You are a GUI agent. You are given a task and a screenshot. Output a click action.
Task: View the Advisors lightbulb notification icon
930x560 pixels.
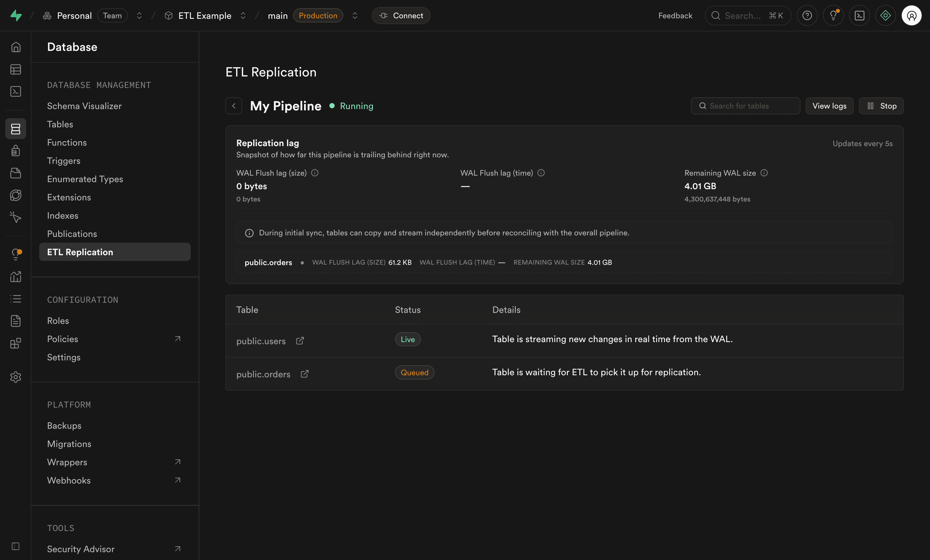(x=15, y=254)
